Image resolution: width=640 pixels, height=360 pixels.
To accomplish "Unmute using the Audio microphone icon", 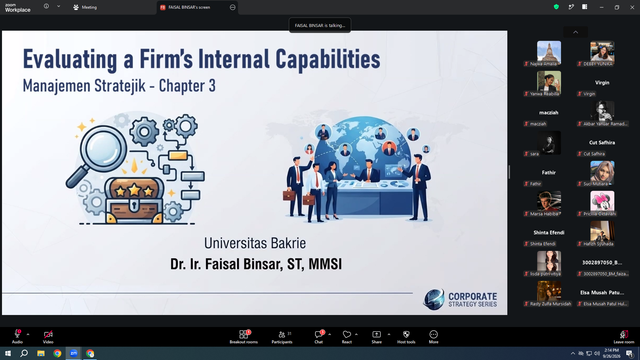I will pyautogui.click(x=17, y=334).
